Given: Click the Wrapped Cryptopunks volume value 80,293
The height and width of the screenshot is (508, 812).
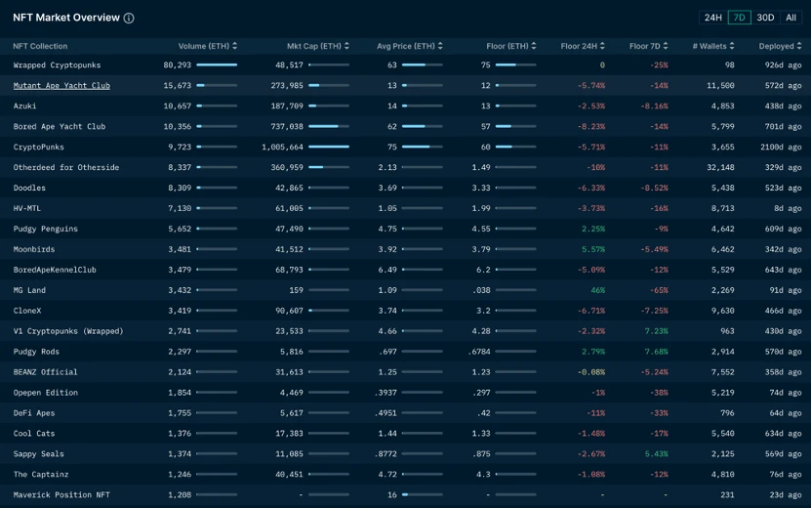Looking at the screenshot, I should point(177,65).
